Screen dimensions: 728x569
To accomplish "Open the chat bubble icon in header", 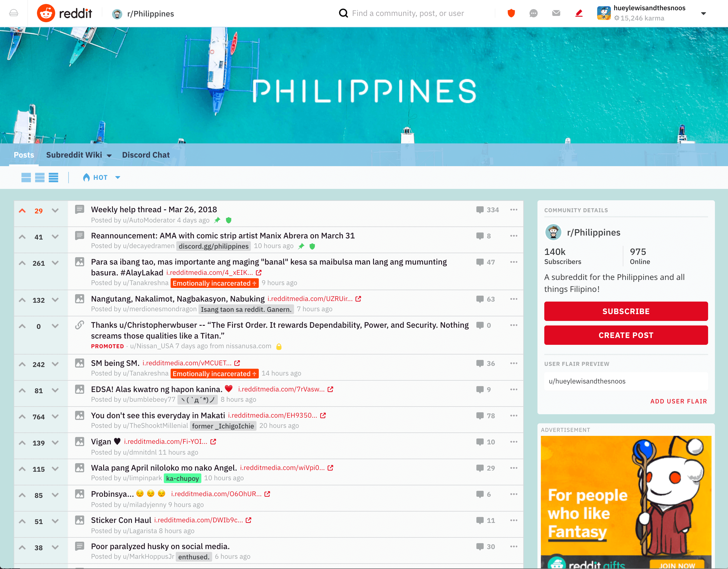I will [x=533, y=13].
